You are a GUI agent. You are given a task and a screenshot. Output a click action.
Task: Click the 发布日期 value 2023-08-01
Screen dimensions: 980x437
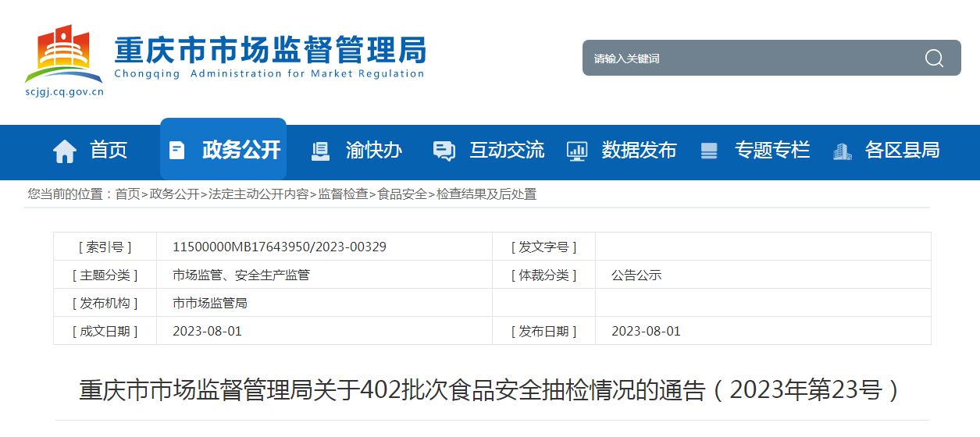(646, 331)
